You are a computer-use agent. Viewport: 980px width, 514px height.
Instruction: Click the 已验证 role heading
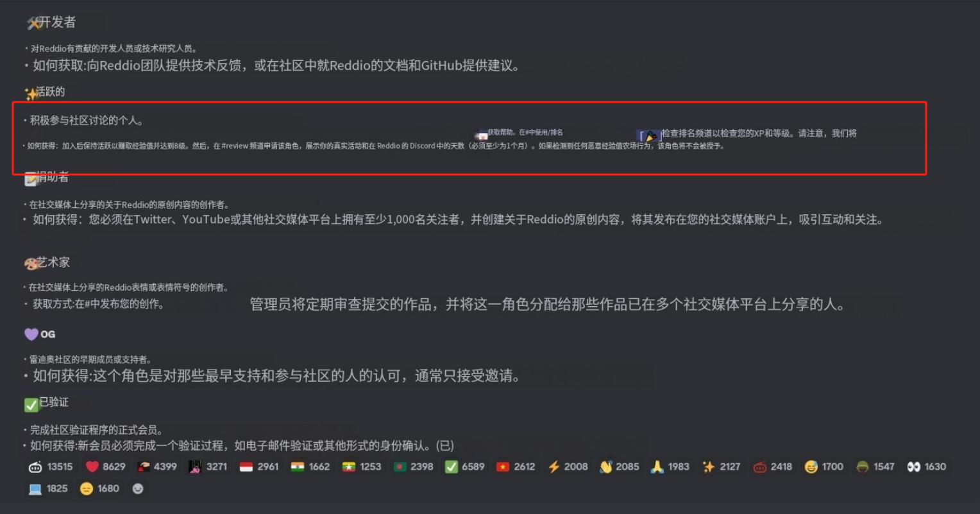coord(54,402)
